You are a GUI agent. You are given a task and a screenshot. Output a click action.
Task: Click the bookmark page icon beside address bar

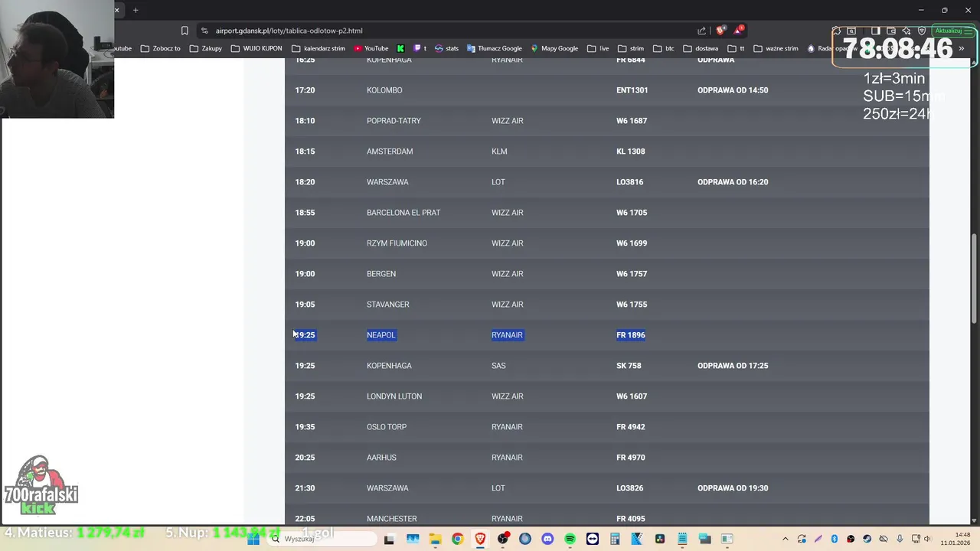[x=185, y=31]
